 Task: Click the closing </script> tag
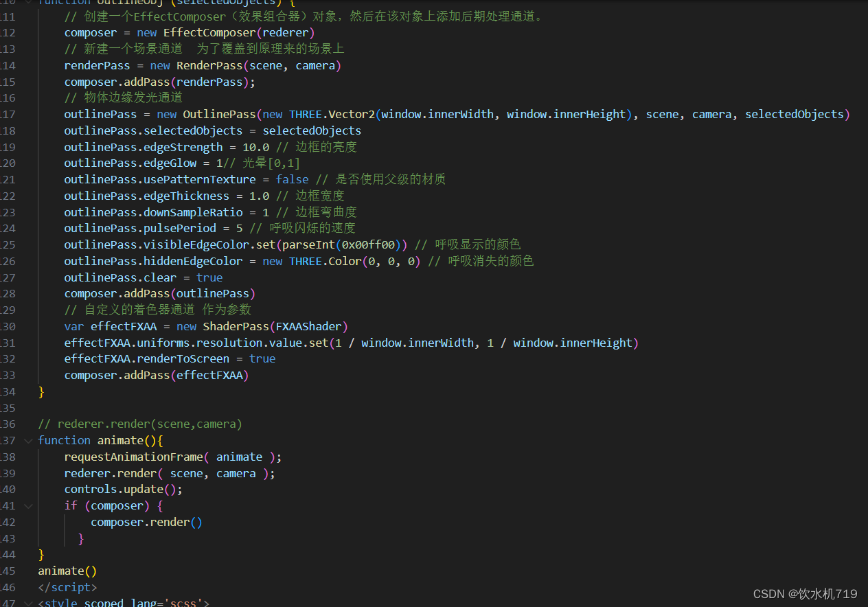point(67,587)
